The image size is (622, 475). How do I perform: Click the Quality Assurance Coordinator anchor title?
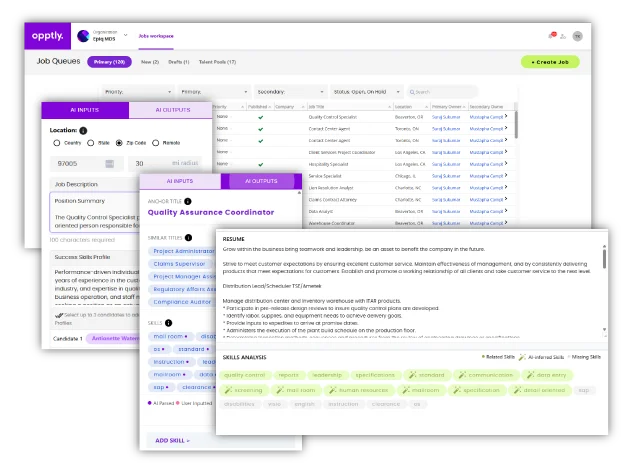pyautogui.click(x=211, y=212)
